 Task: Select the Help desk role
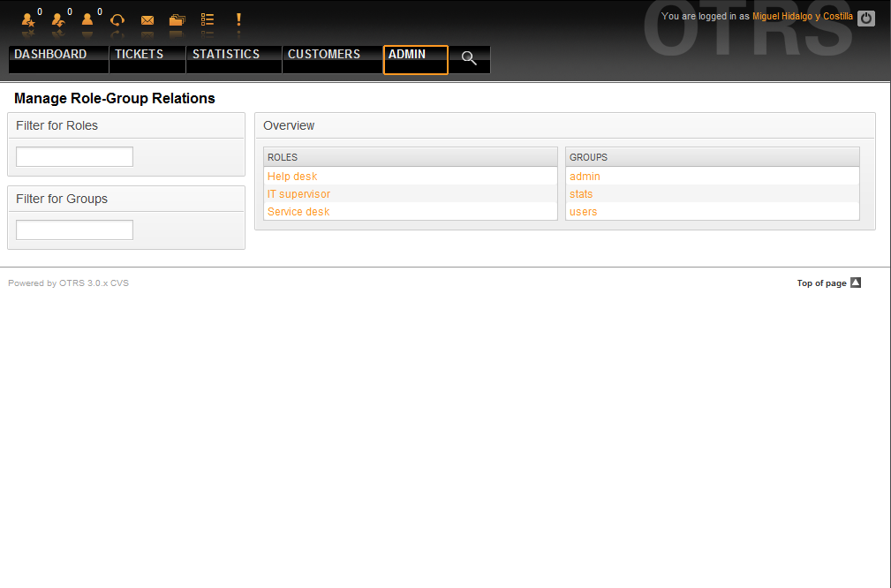coord(292,177)
